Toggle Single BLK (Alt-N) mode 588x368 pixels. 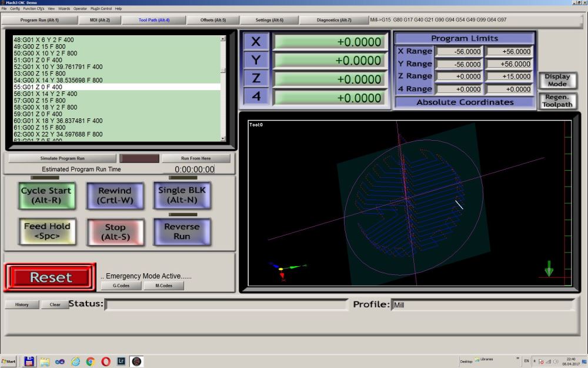tap(182, 195)
